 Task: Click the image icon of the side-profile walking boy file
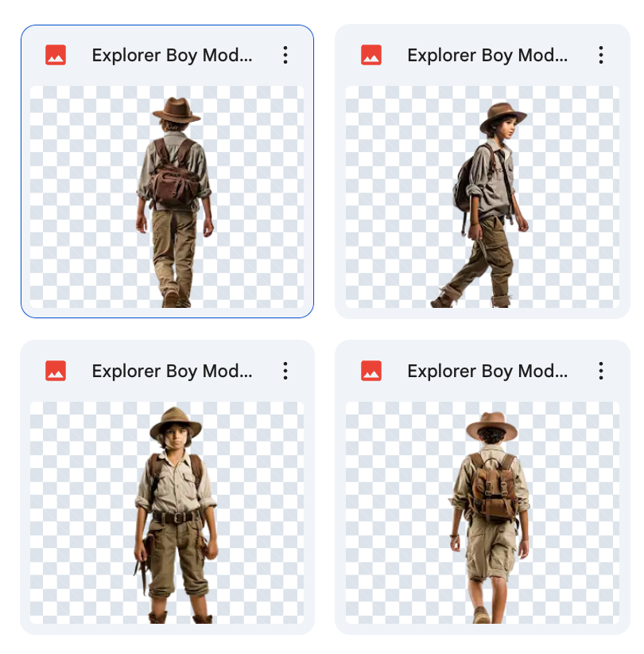(371, 55)
